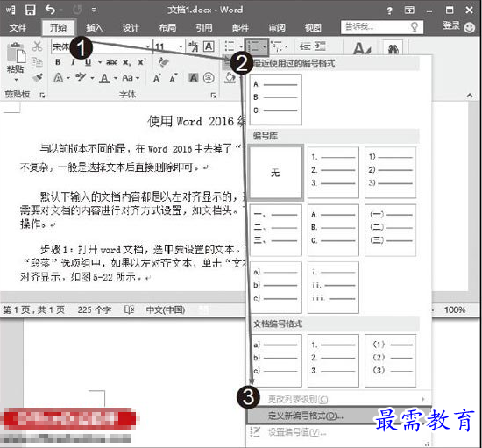Open the 字体 font dialog launcher
The width and height of the screenshot is (482, 448).
213,96
